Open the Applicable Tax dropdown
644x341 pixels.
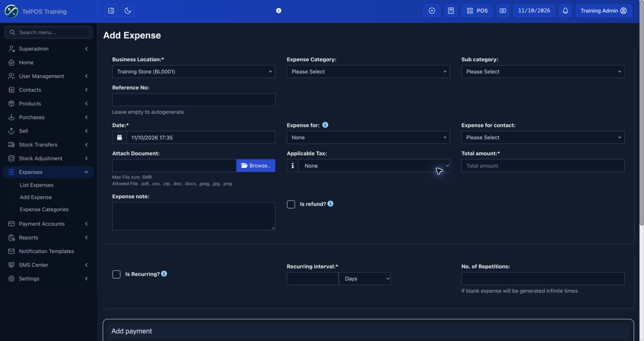click(374, 166)
